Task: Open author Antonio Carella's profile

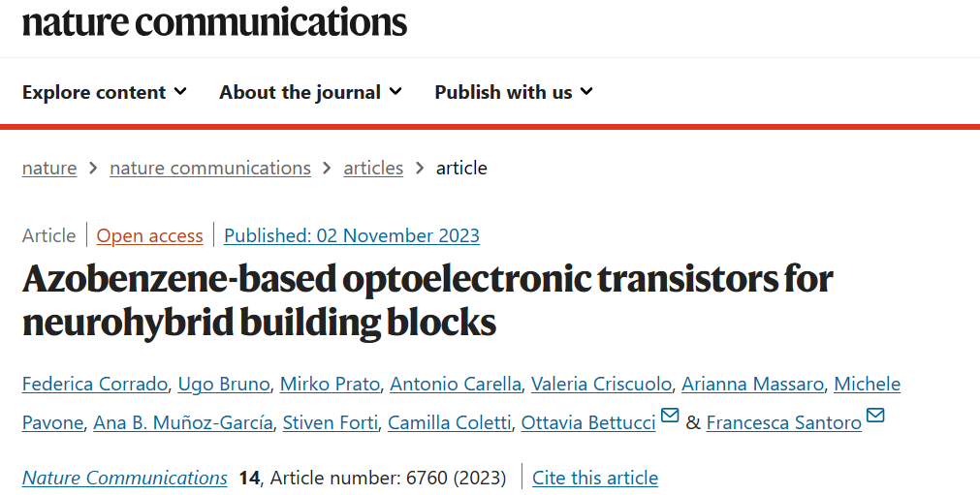Action: pyautogui.click(x=456, y=384)
